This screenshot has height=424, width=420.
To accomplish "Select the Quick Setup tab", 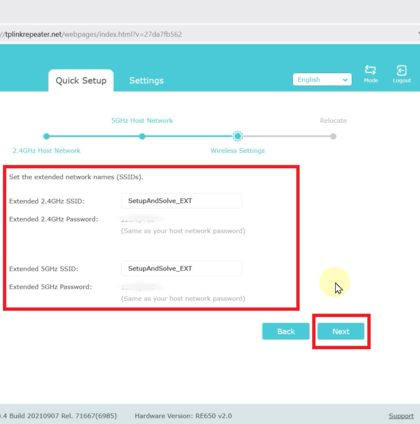I will pos(81,80).
